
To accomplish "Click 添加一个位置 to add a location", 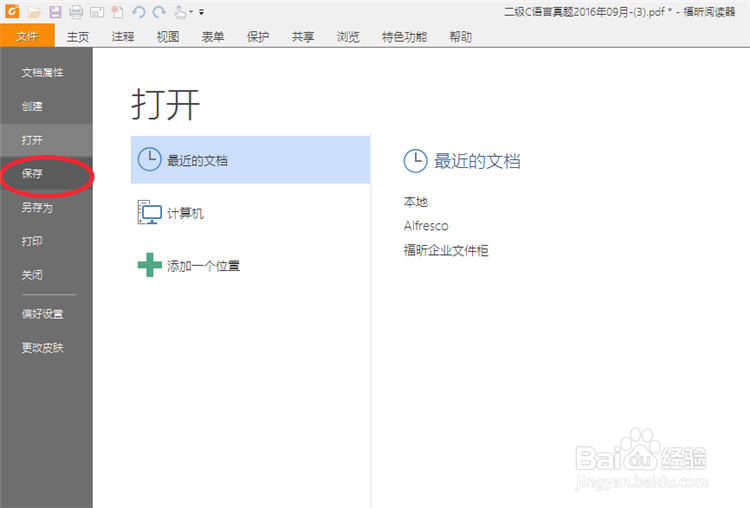I will [250, 265].
